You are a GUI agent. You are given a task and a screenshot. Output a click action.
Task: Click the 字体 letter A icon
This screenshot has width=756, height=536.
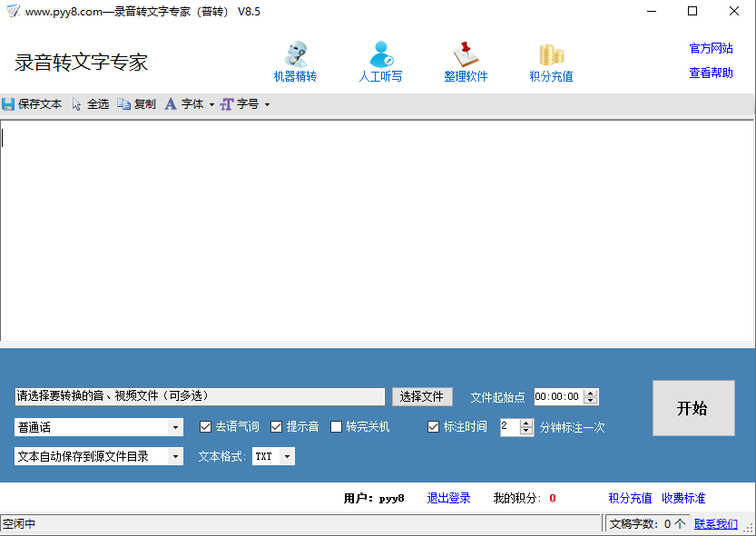pyautogui.click(x=171, y=104)
